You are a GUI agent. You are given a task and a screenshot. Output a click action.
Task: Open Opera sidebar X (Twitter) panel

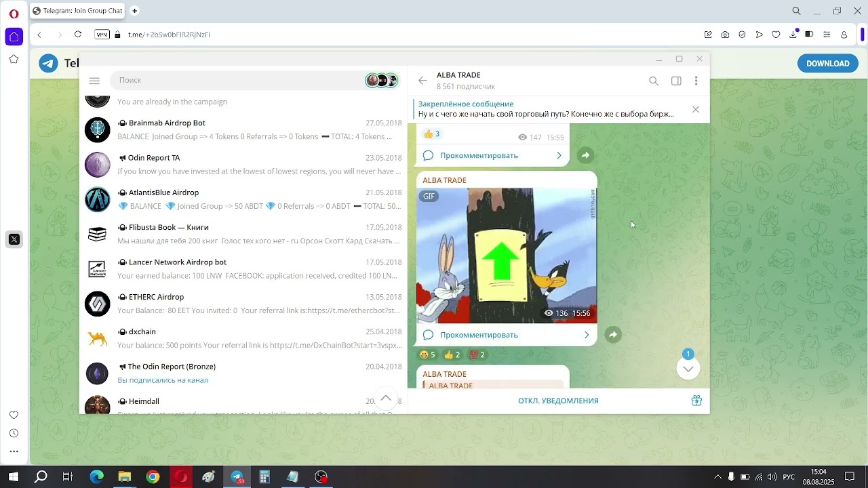tap(14, 239)
